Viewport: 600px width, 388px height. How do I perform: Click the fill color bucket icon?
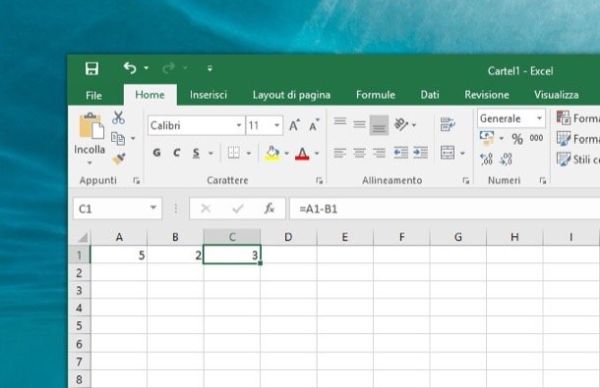point(272,153)
